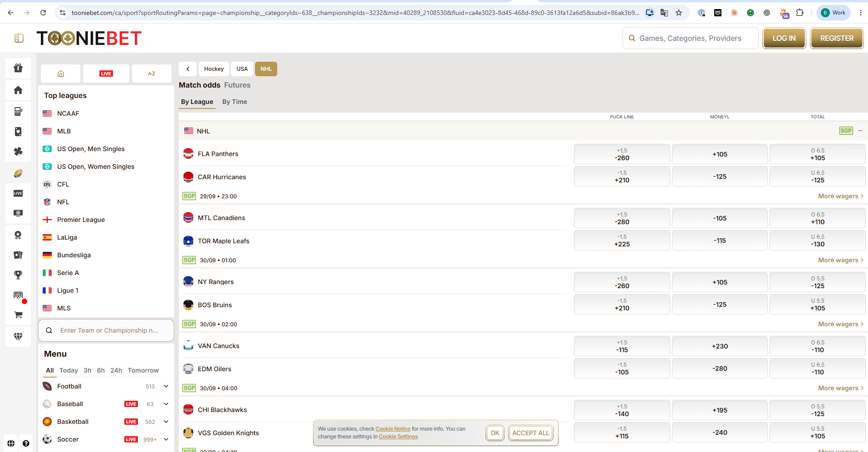
Task: Open More wagers for Panthers vs Hurricanes
Action: click(x=841, y=196)
